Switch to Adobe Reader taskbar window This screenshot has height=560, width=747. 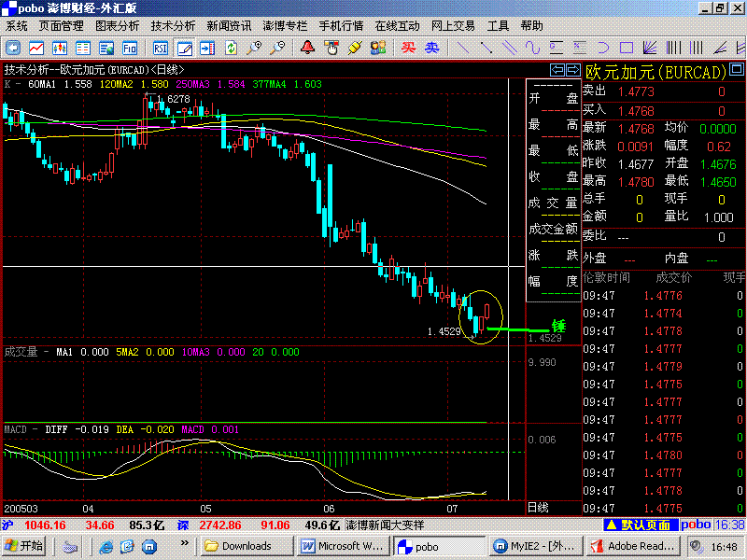[632, 546]
